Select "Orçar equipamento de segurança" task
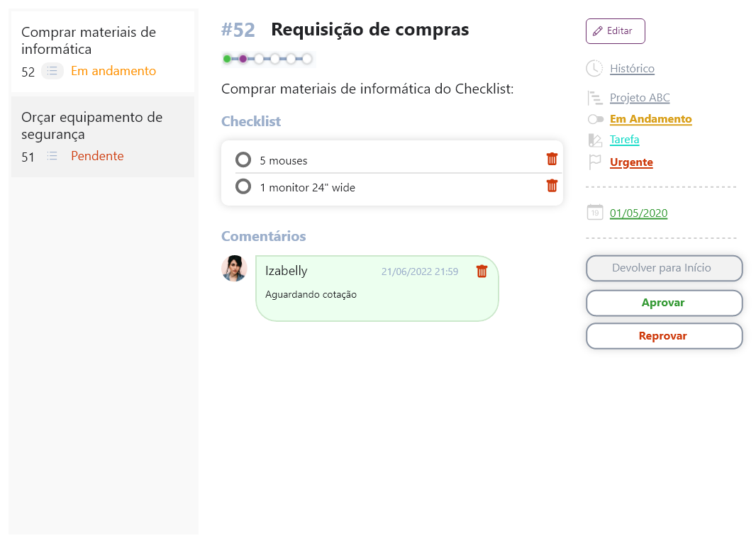The width and height of the screenshot is (756, 543). coord(92,125)
